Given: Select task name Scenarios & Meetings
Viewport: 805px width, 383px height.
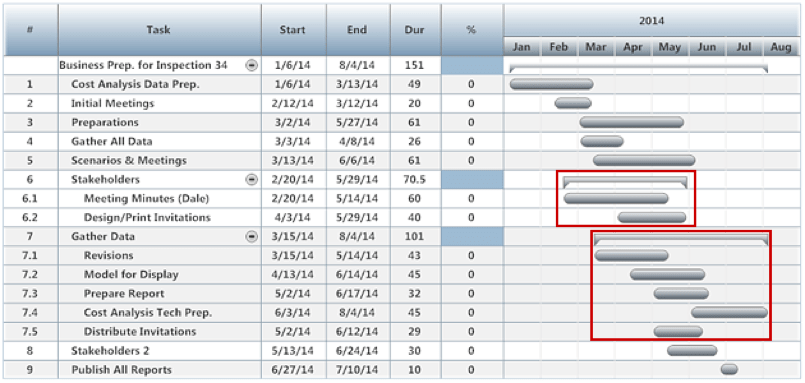Looking at the screenshot, I should pyautogui.click(x=129, y=160).
